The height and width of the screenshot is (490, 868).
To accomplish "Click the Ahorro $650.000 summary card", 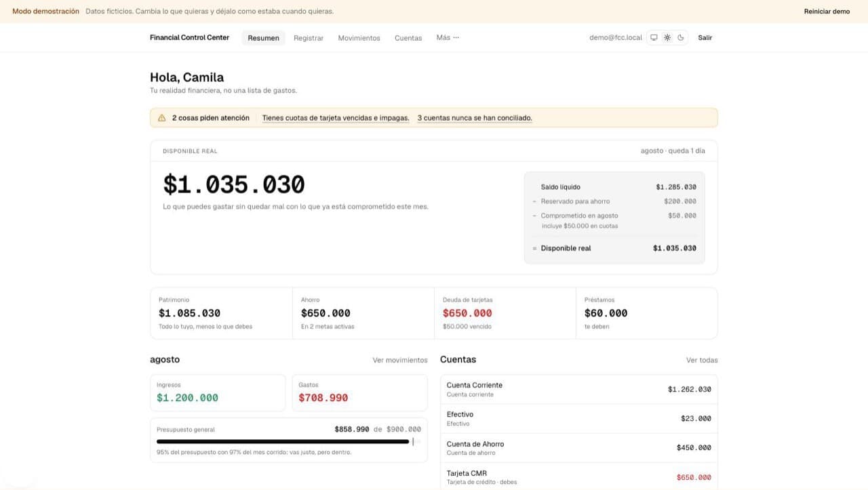I will 363,313.
